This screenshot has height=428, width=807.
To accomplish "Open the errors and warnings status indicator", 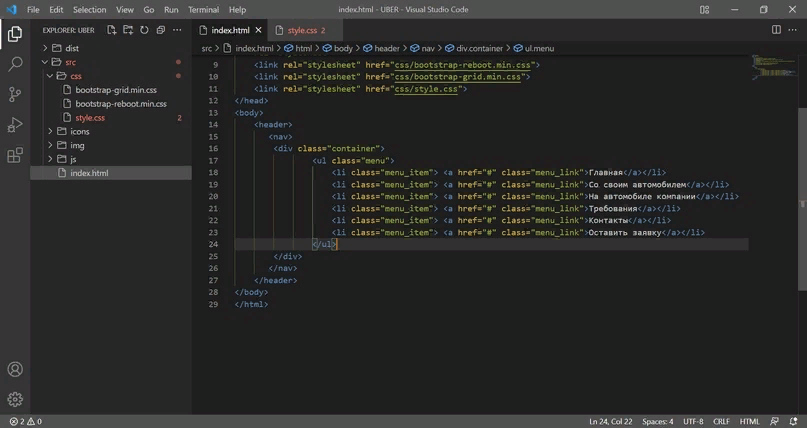I will (x=26, y=421).
